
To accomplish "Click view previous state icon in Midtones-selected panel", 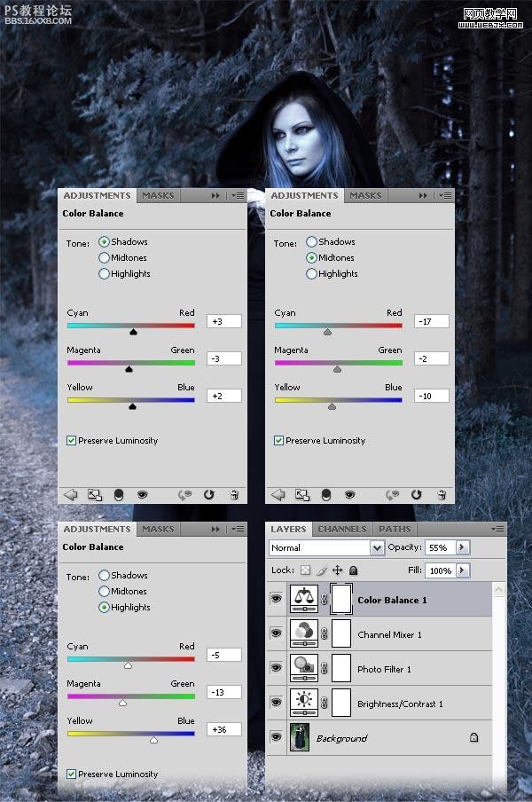I will 393,495.
